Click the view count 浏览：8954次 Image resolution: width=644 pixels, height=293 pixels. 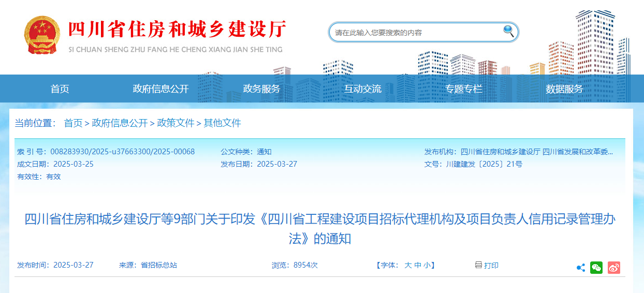(x=295, y=265)
